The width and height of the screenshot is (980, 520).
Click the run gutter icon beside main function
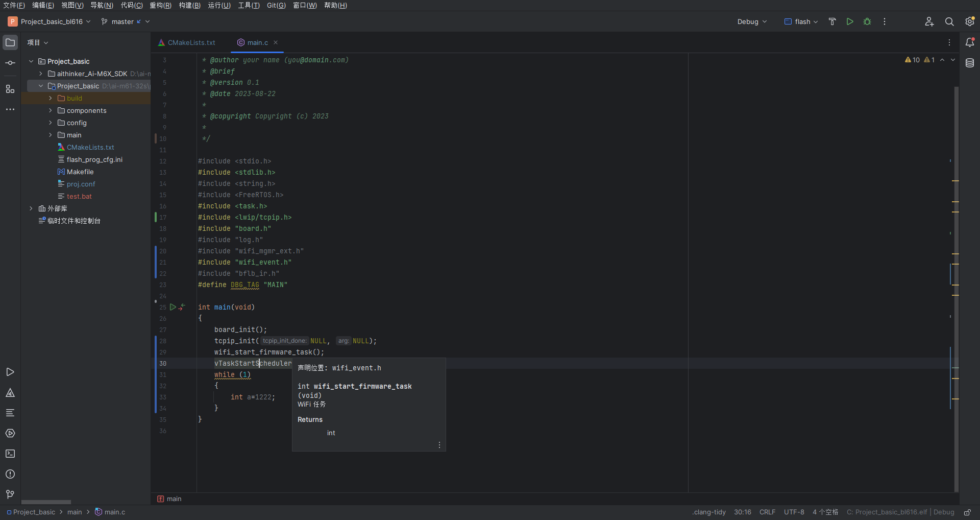pos(173,307)
